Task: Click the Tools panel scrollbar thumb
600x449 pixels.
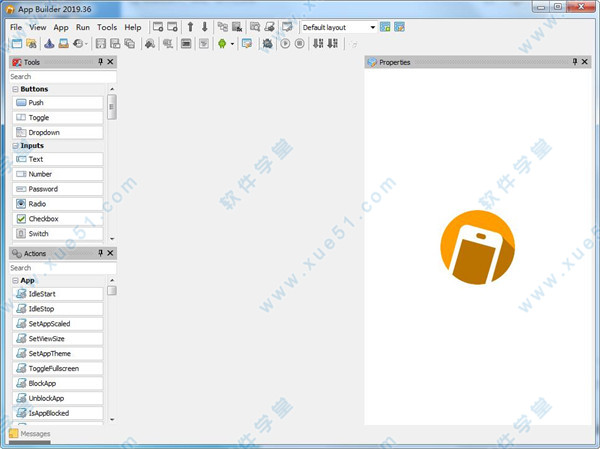Action: tap(112, 107)
